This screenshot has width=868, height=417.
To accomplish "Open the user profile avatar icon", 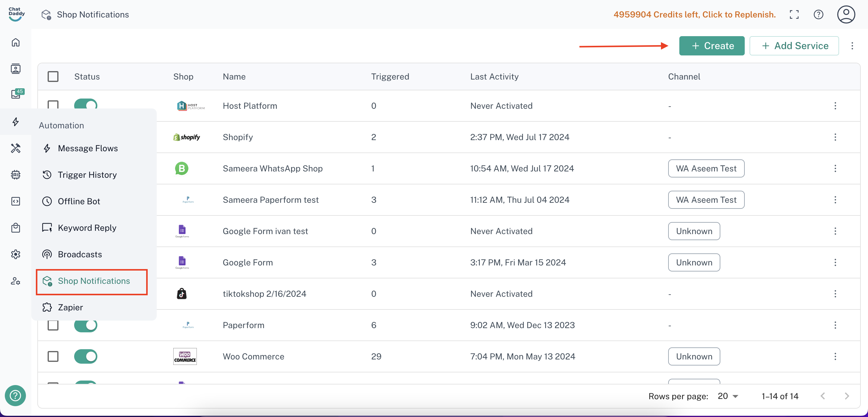I will 846,14.
